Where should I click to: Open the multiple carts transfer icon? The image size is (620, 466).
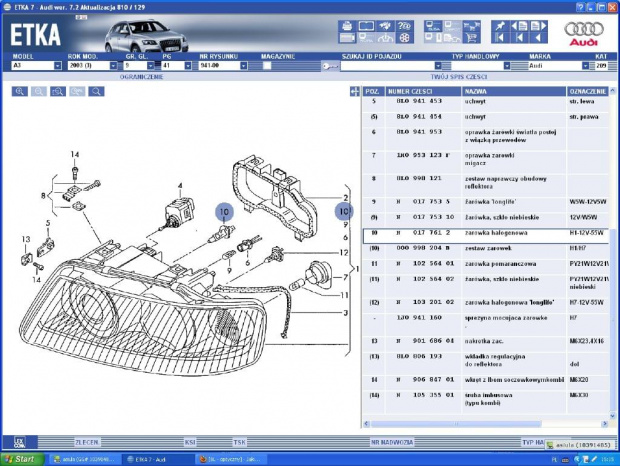tap(472, 26)
